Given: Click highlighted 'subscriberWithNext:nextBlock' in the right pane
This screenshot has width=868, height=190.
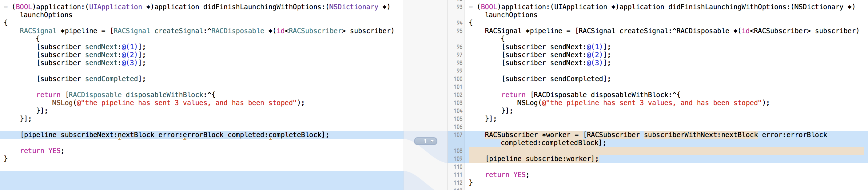Looking at the screenshot, I should point(701,135).
